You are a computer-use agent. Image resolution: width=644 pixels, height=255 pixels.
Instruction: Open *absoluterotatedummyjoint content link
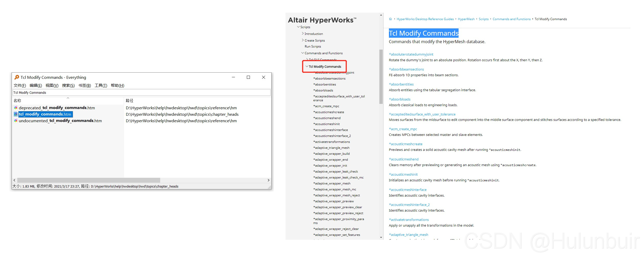[411, 54]
